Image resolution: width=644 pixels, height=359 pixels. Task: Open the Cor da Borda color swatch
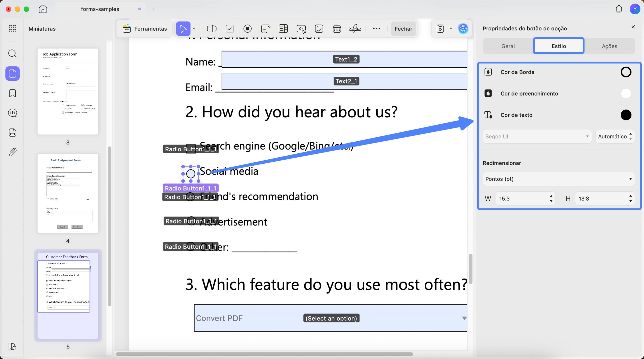point(626,72)
